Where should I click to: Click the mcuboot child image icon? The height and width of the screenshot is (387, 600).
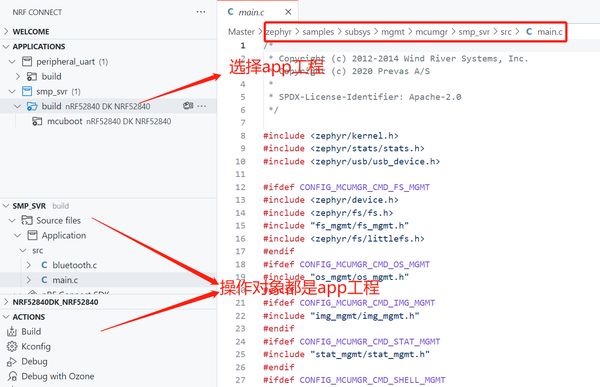pyautogui.click(x=37, y=121)
